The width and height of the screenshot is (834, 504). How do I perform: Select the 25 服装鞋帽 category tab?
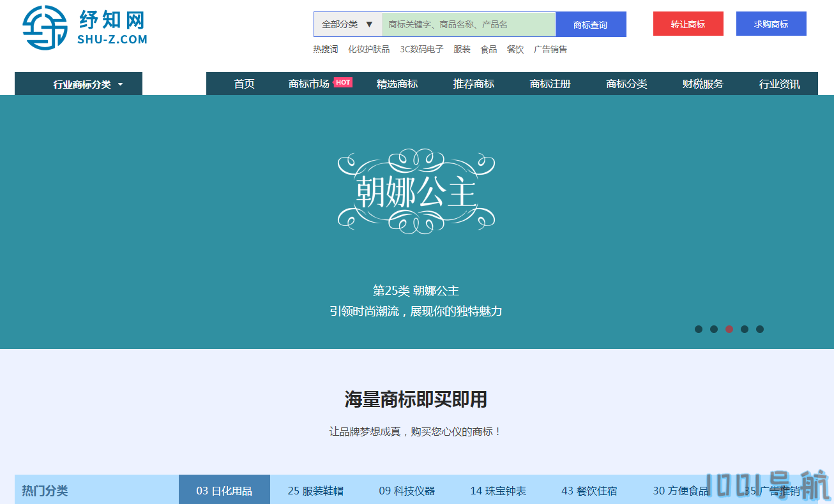[315, 490]
